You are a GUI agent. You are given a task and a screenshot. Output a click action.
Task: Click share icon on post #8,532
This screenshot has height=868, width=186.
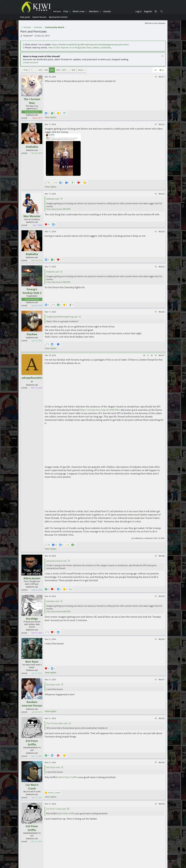[156, 718]
